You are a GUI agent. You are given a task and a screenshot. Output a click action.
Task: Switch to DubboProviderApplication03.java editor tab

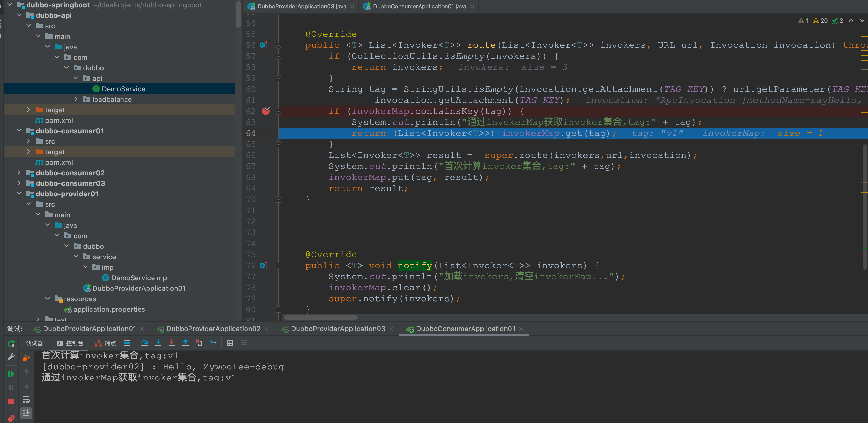301,6
